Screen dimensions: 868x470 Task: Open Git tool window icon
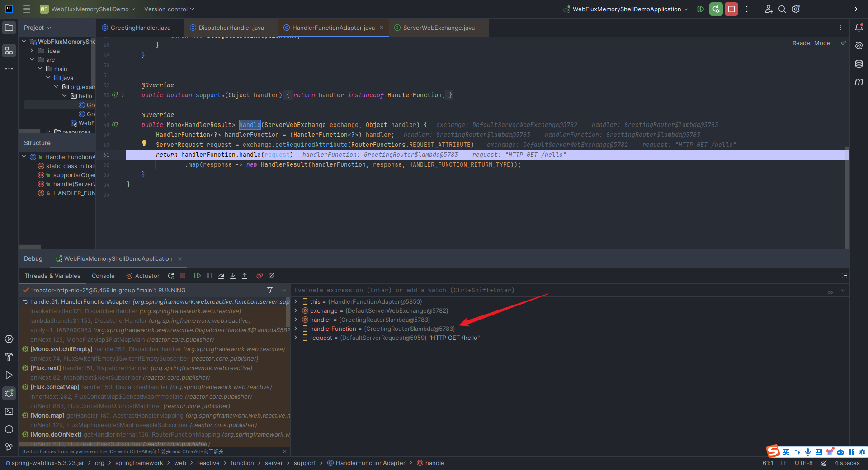click(9, 447)
